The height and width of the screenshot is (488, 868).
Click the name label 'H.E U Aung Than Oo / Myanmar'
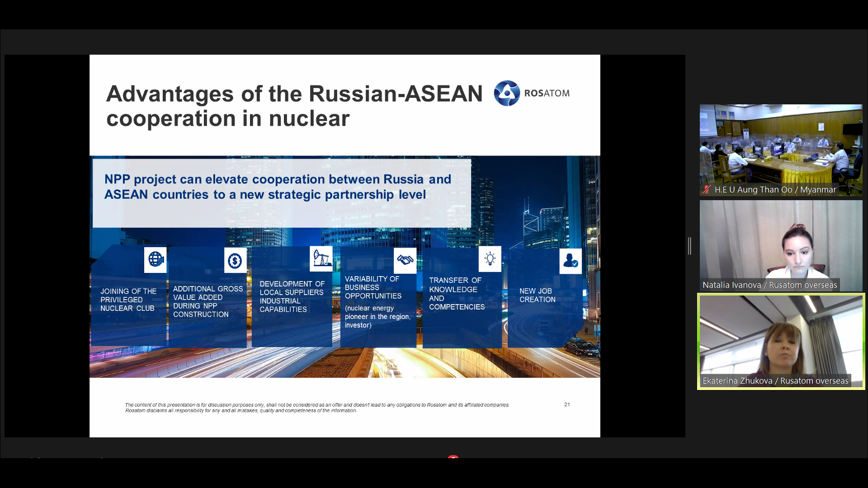click(775, 190)
